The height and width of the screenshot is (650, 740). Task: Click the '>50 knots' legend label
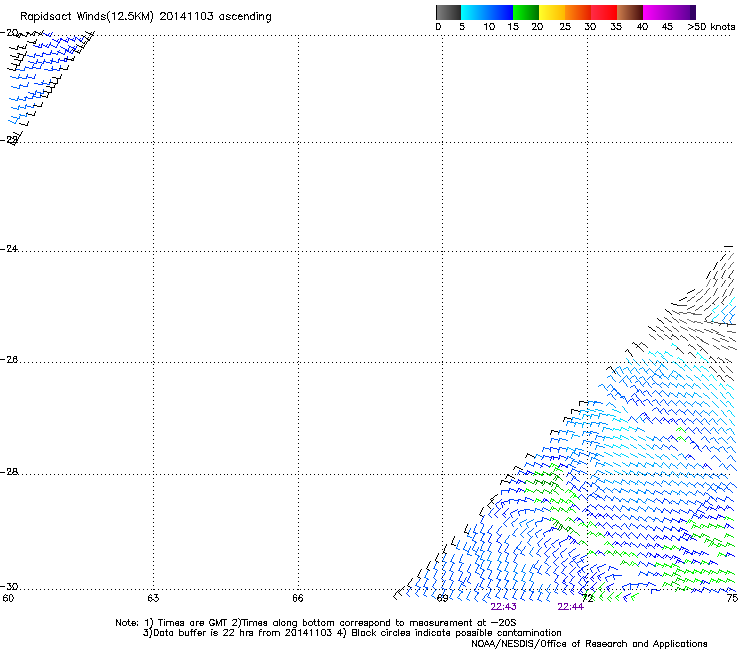coord(711,27)
